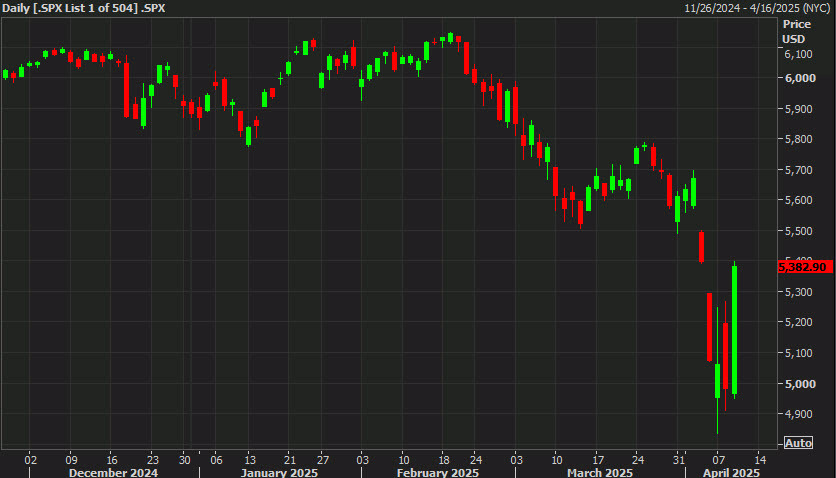Click the January 2025 month label

coord(279,473)
